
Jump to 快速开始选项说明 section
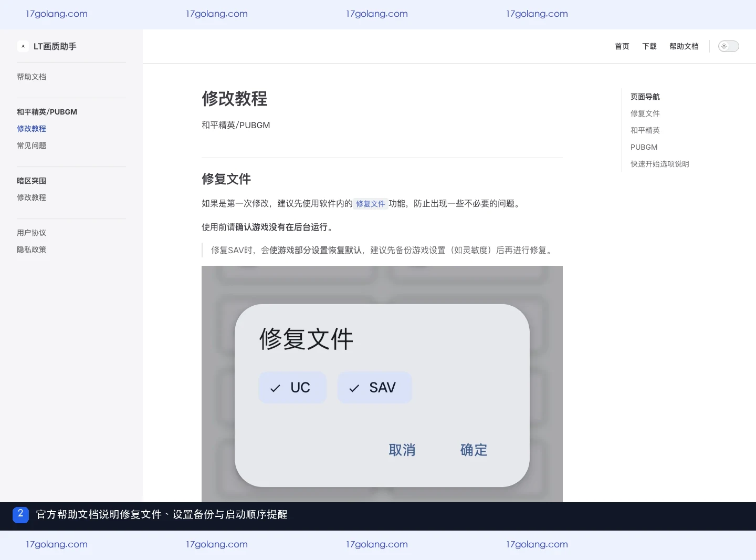click(660, 164)
